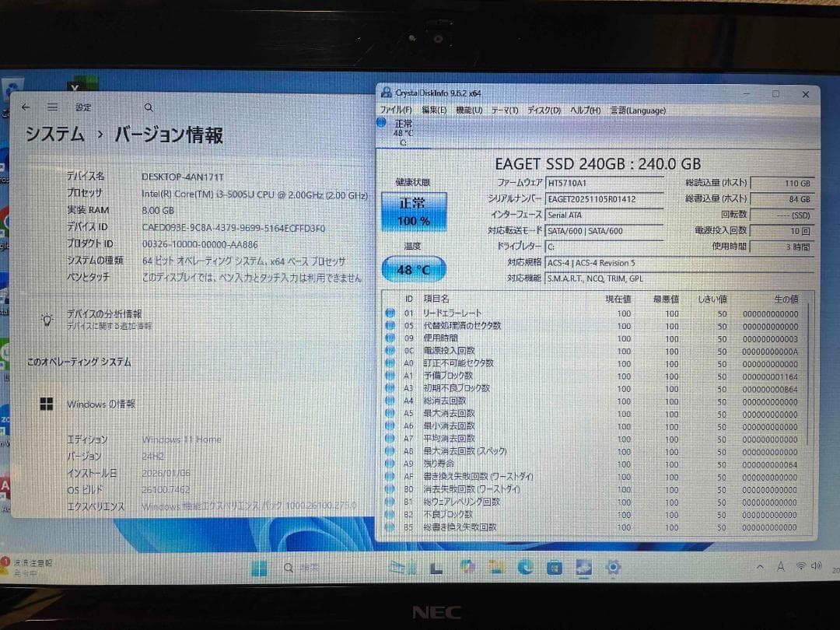Click the 48 °C temperature button
The image size is (840, 630).
(x=414, y=269)
